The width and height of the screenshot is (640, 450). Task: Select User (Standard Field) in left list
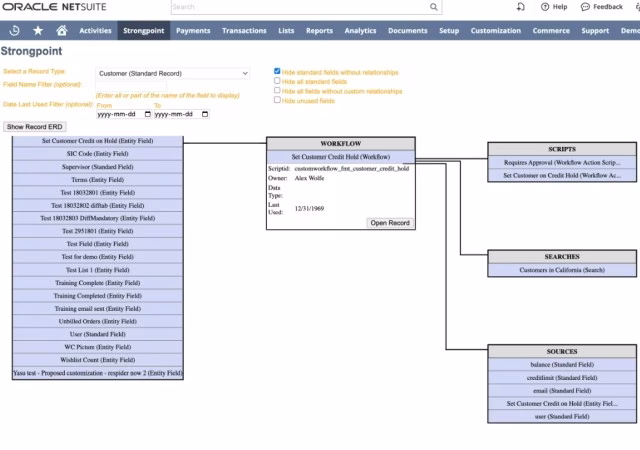[98, 334]
